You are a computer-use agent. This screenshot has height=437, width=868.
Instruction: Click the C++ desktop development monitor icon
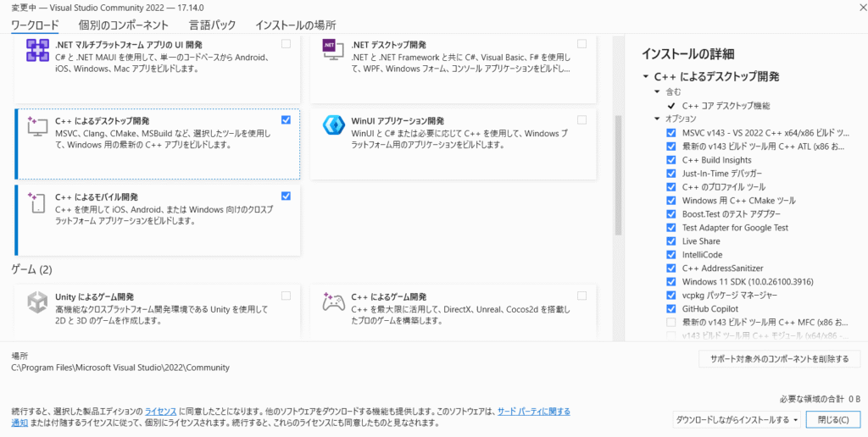click(37, 127)
